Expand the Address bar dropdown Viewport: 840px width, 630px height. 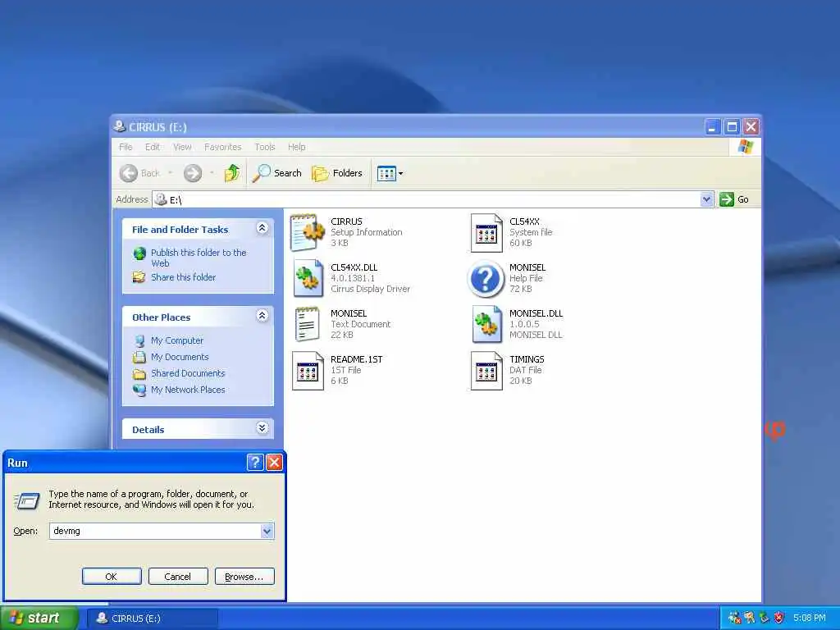(x=706, y=199)
